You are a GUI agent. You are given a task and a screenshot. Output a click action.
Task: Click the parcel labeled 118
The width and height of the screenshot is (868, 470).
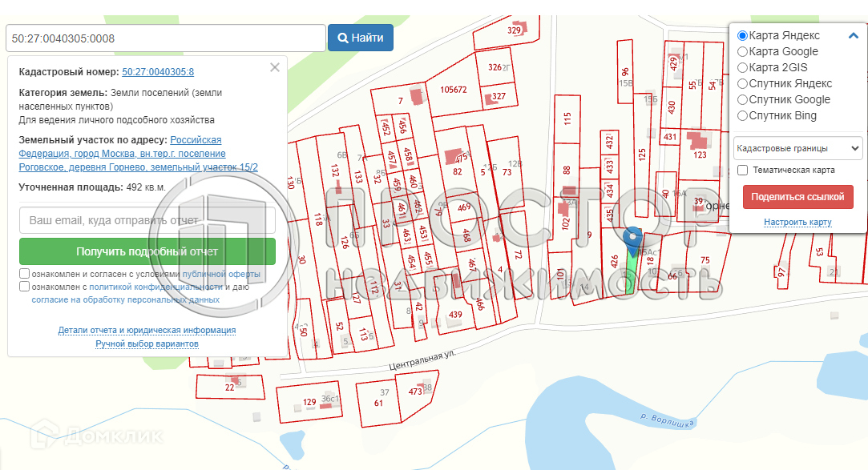[x=318, y=219]
